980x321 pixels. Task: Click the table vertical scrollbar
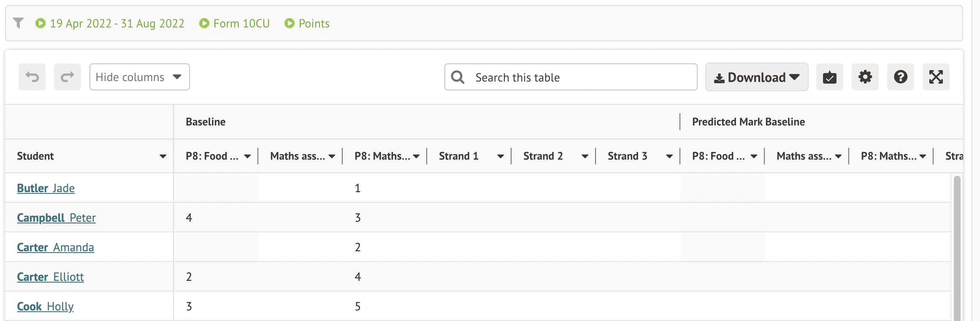coord(957,245)
